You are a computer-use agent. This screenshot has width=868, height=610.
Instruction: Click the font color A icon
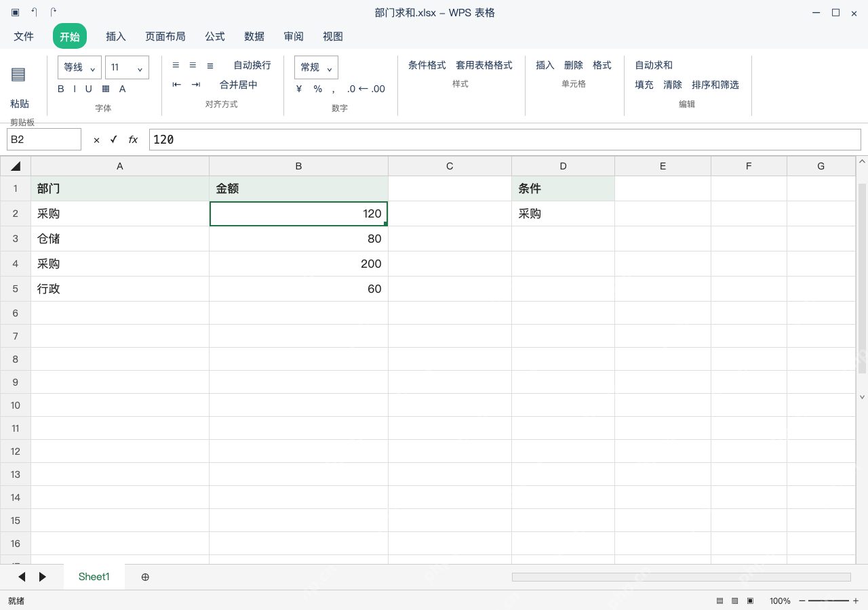point(123,89)
